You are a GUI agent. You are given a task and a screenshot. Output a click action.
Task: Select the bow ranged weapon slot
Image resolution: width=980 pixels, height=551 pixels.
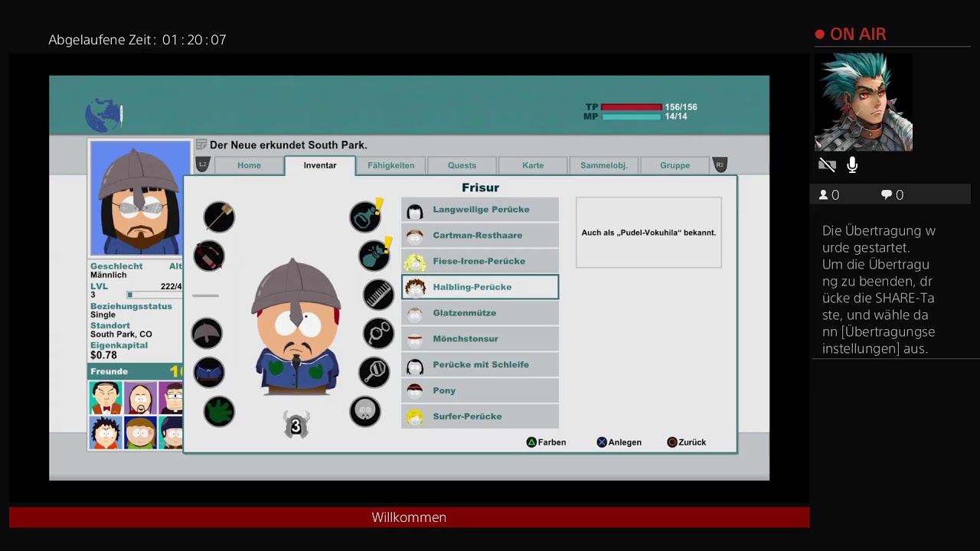click(208, 256)
